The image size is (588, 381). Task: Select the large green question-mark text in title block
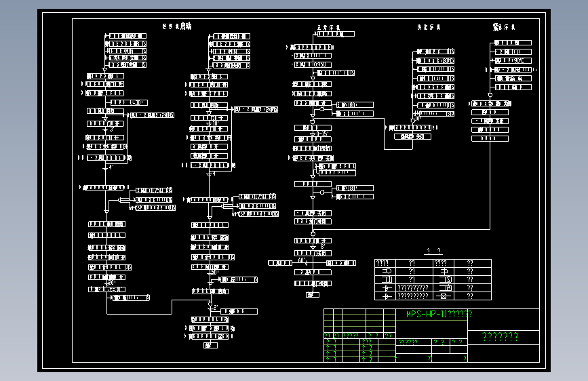tap(500, 337)
